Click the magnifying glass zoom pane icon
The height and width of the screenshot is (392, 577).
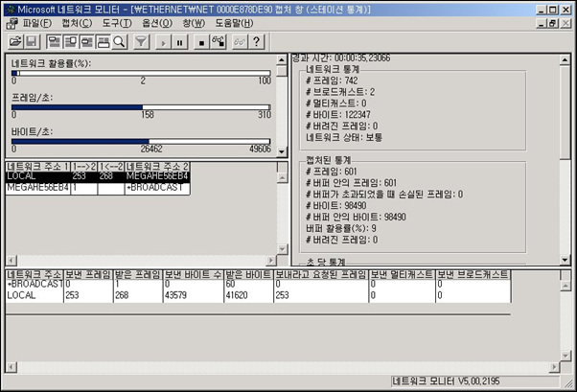pyautogui.click(x=119, y=41)
